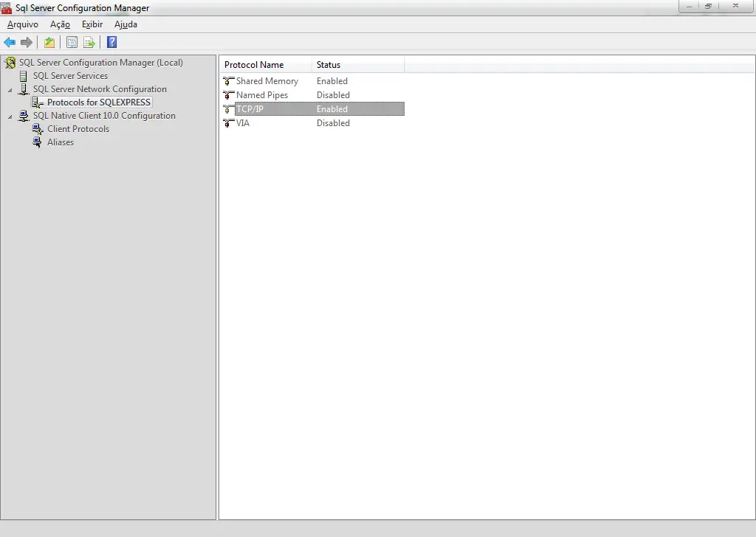
Task: Open the Ação menu
Action: click(60, 24)
